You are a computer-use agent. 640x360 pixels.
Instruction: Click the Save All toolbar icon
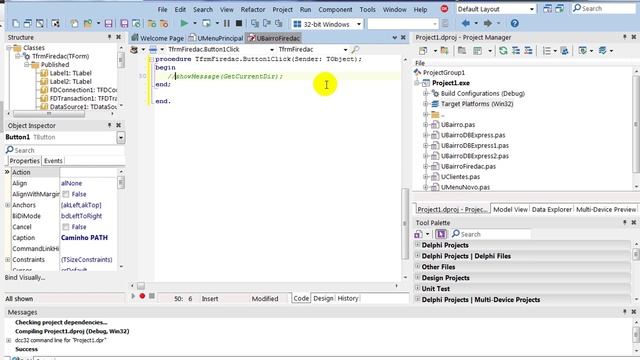[x=124, y=24]
